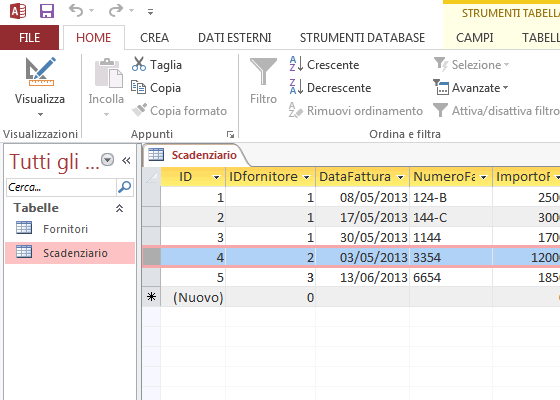Click the Copia icon
Image resolution: width=560 pixels, height=400 pixels.
[139, 88]
